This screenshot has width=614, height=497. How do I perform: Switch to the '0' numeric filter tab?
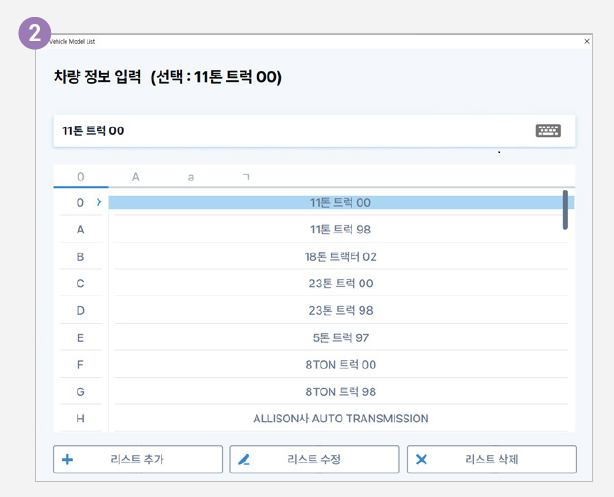point(80,177)
